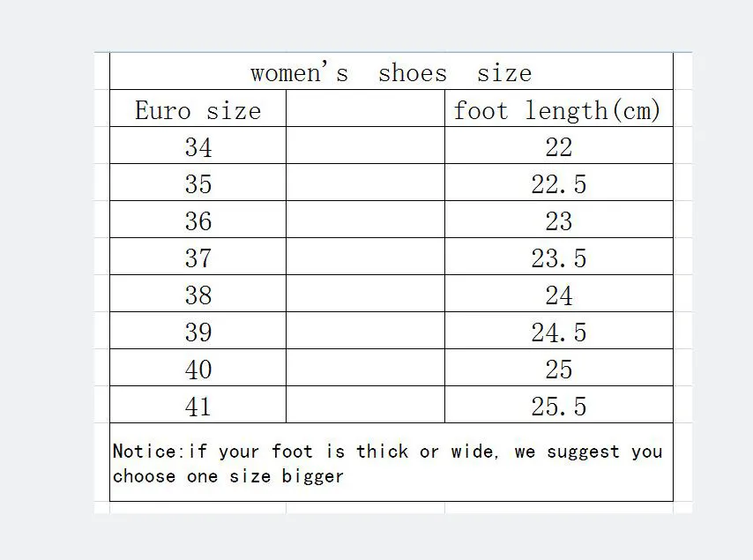Click the foot length value 23.5
Image resolution: width=753 pixels, height=560 pixels.
[559, 256]
